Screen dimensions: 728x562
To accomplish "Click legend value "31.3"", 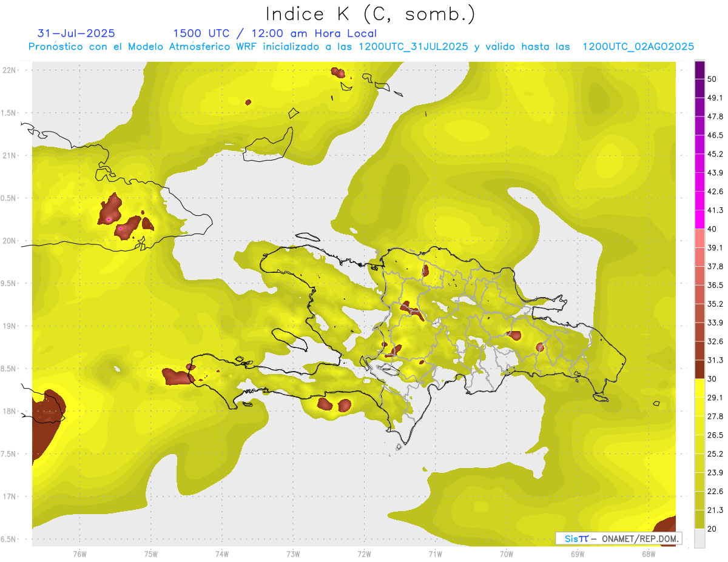I will point(715,360).
